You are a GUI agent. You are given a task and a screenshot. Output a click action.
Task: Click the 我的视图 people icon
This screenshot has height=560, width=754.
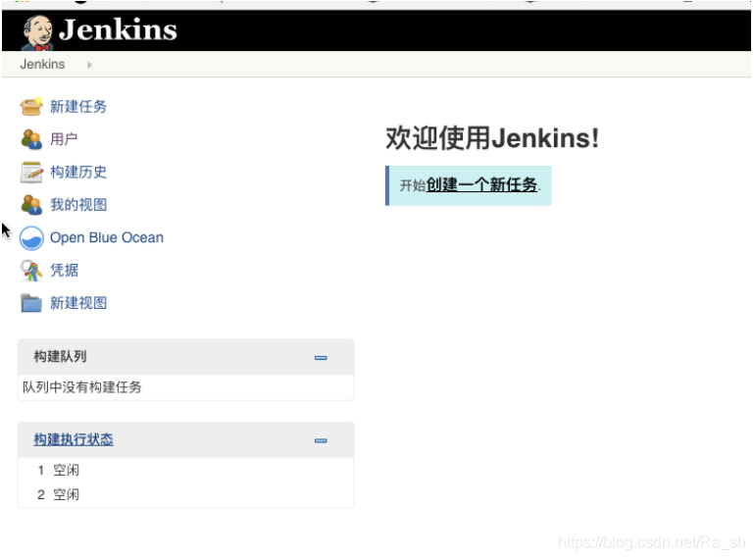click(31, 204)
